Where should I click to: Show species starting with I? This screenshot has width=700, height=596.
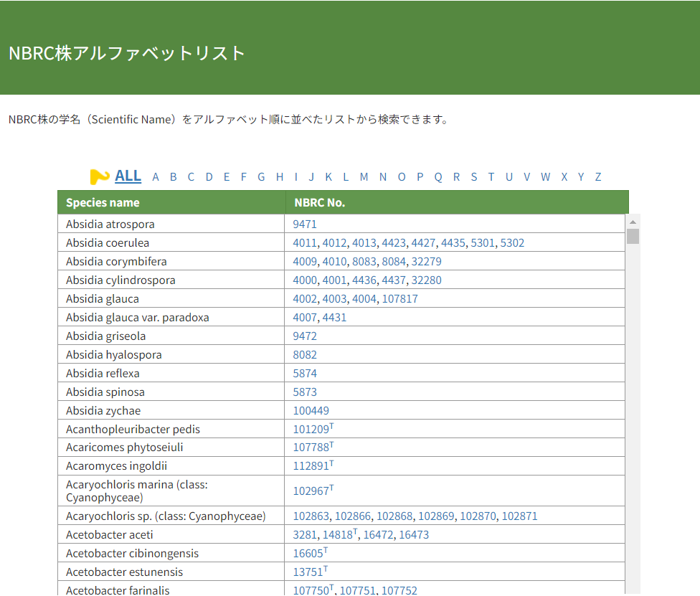tap(296, 177)
